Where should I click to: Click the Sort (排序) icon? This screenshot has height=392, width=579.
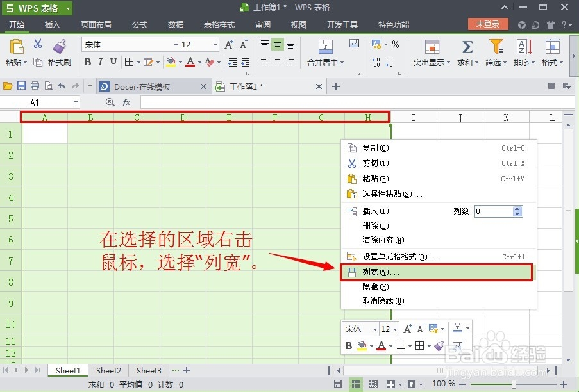pyautogui.click(x=524, y=47)
